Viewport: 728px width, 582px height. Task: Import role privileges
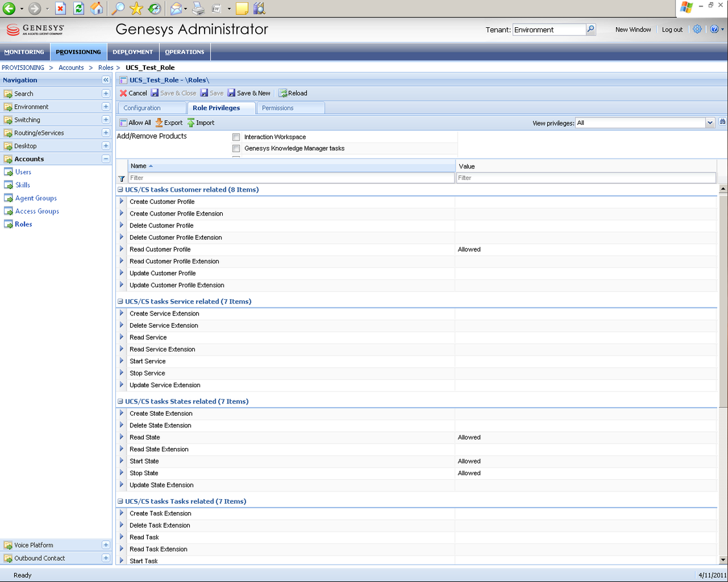[x=201, y=122]
